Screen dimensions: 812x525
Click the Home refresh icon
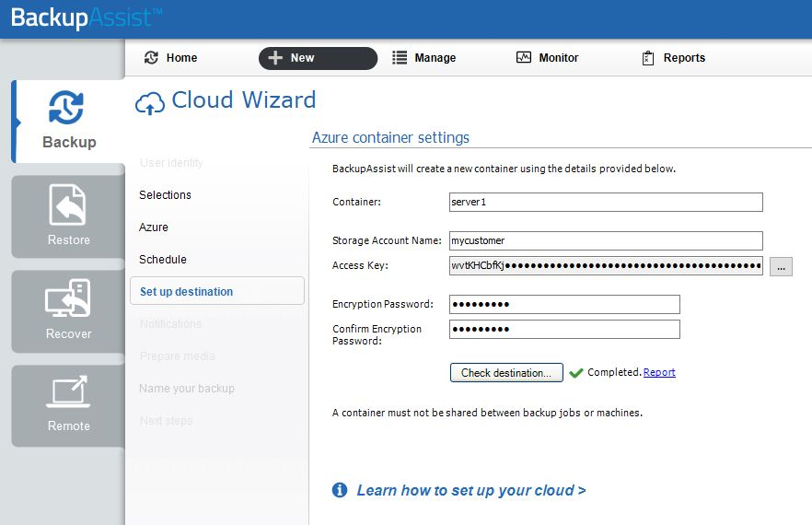click(x=151, y=57)
